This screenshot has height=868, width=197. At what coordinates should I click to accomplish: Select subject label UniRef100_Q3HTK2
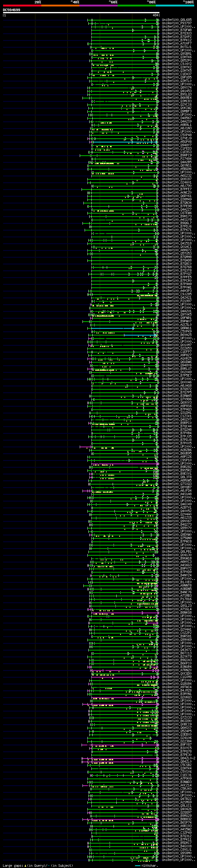point(177,67)
